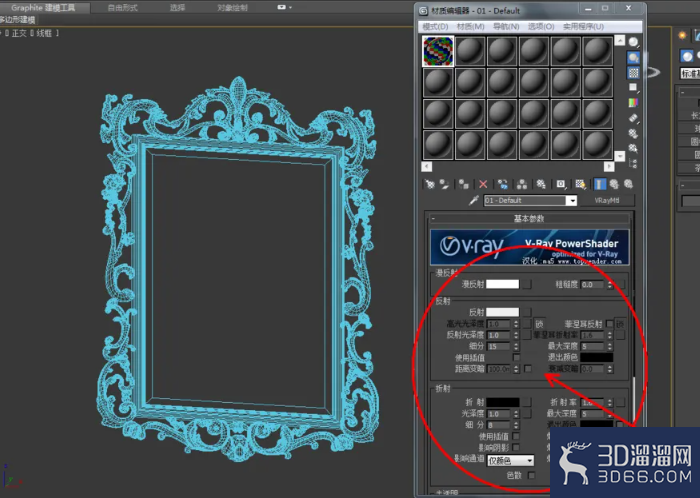700x498 pixels.
Task: Open the 导航(N) menu
Action: 506,27
